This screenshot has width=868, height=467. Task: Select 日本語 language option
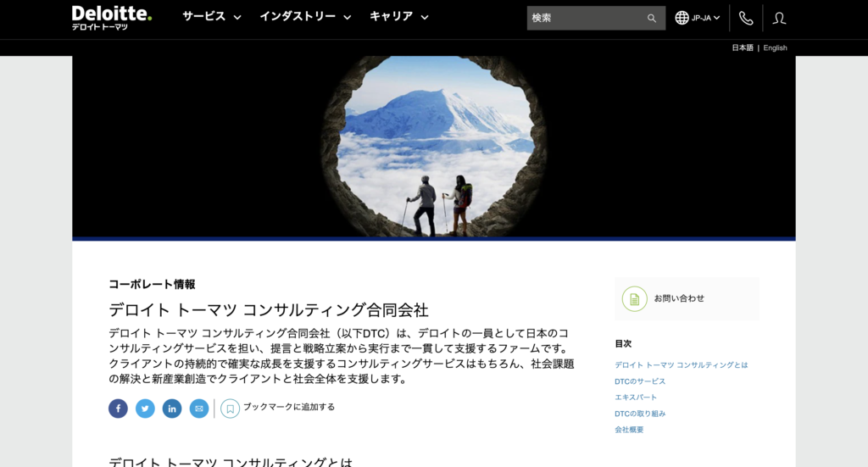[743, 47]
